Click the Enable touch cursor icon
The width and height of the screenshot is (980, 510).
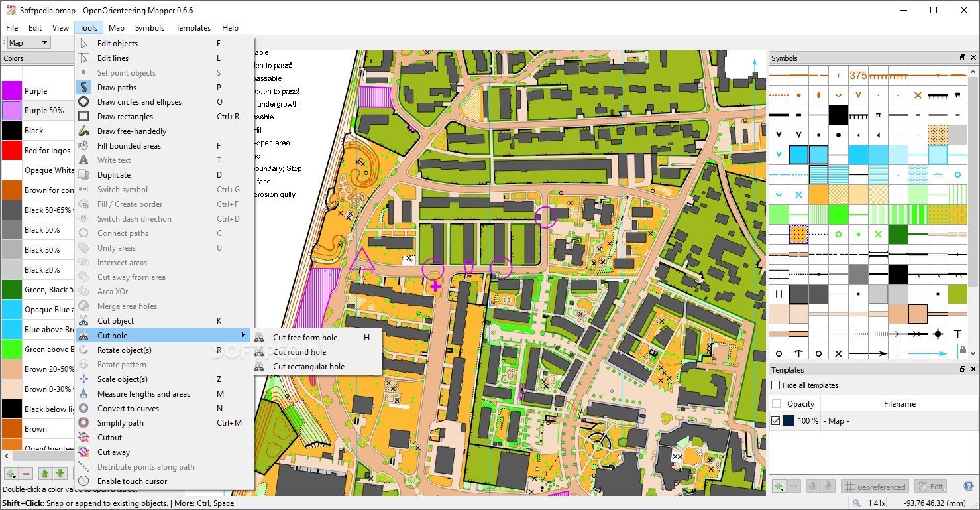pyautogui.click(x=83, y=481)
